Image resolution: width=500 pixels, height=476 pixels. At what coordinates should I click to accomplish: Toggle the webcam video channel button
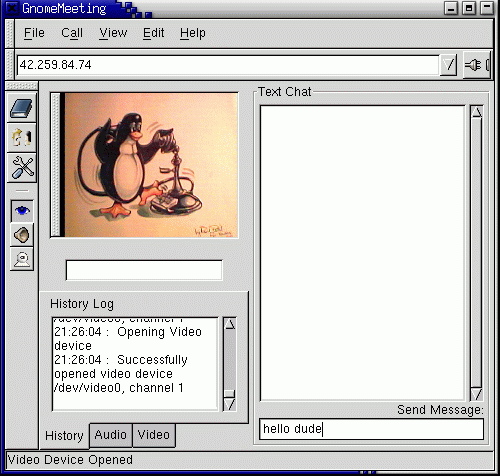22,259
